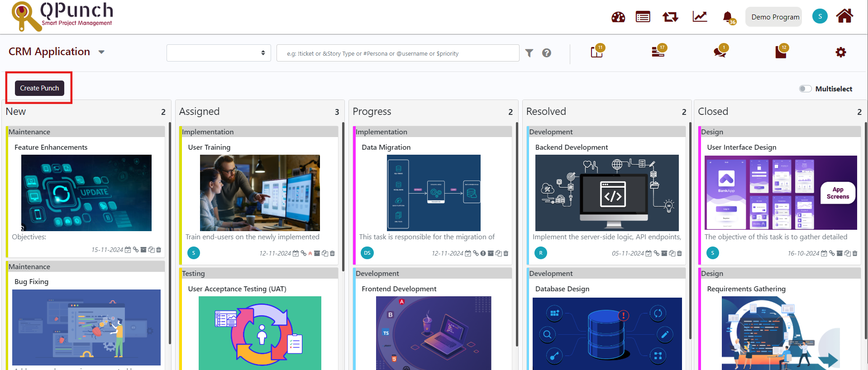The image size is (868, 370).
Task: Click the Backend Development code monitor thumbnail
Action: click(x=607, y=193)
